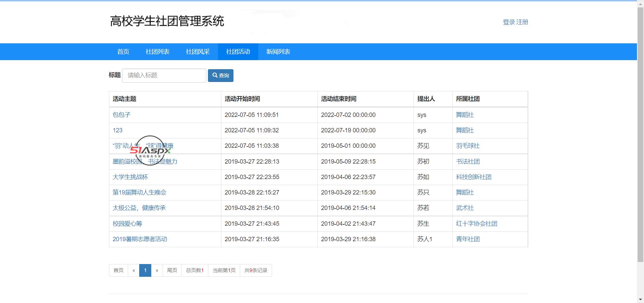Open the 社团风采 navigation tab

tap(198, 52)
